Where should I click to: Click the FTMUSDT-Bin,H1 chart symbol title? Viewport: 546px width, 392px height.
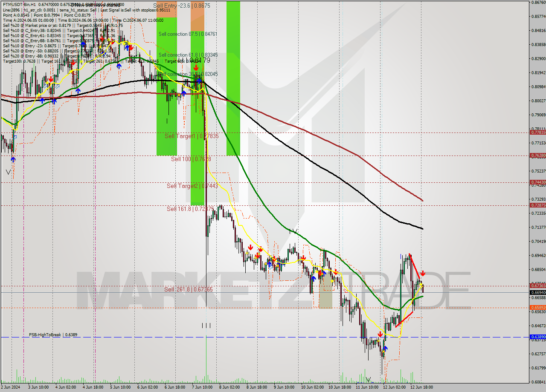19,4
